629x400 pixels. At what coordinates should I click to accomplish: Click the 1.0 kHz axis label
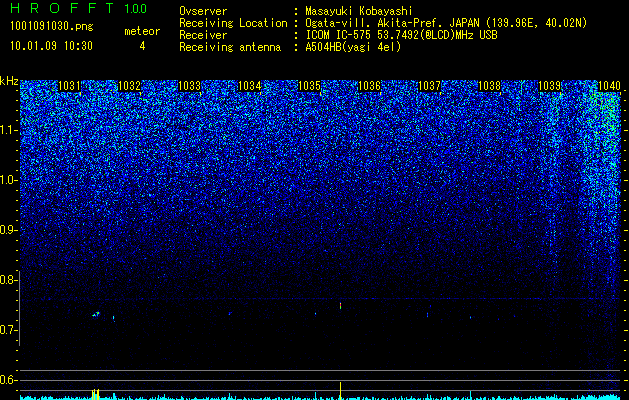pyautogui.click(x=9, y=180)
